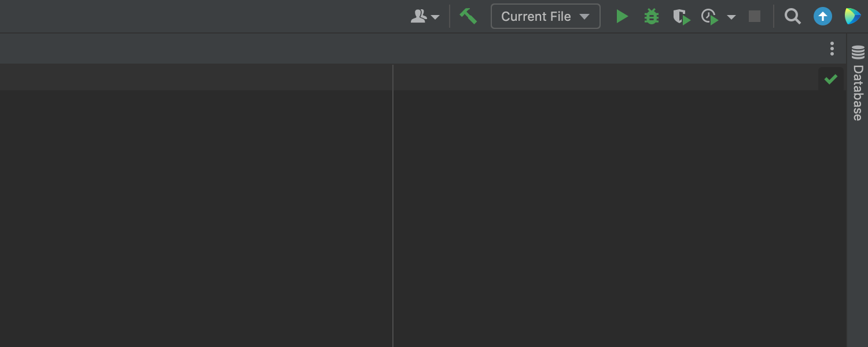868x347 pixels.
Task: Click the Profile clock-with-play icon
Action: 710,17
